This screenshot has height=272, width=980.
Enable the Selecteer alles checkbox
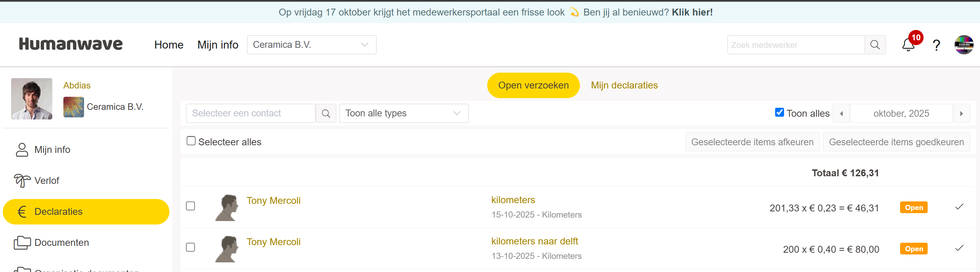coord(191,141)
